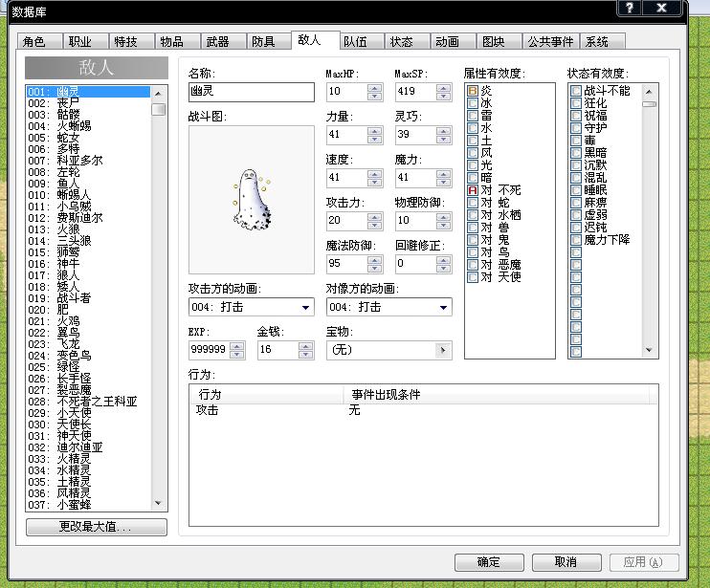The width and height of the screenshot is (710, 588).
Task: Switch to the 公共事件 tab
Action: coord(550,42)
